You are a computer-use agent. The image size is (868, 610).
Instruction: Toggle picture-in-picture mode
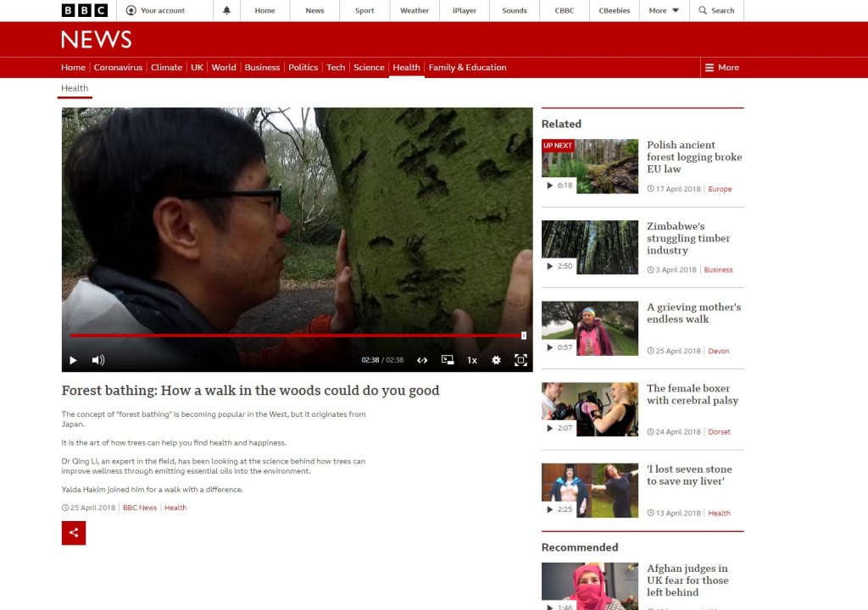(448, 360)
